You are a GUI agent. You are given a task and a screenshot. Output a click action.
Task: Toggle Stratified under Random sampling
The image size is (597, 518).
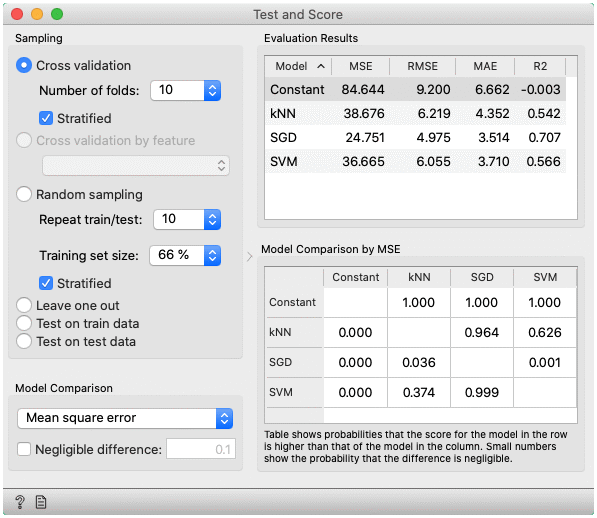(x=46, y=283)
